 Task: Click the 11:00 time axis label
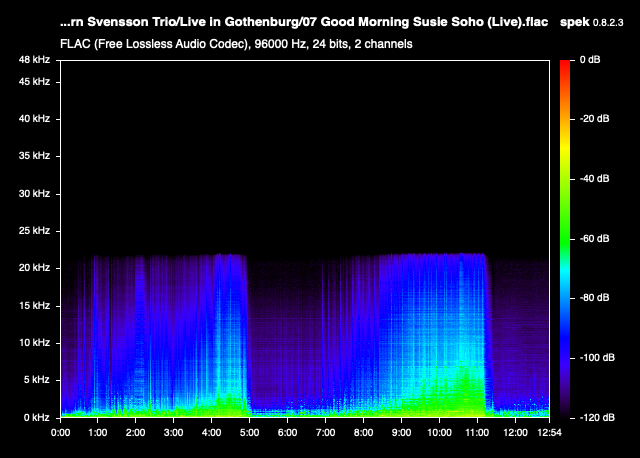click(x=477, y=433)
